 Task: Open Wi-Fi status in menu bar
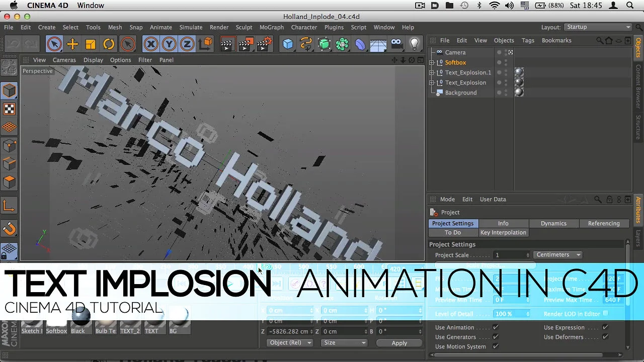[x=494, y=6]
